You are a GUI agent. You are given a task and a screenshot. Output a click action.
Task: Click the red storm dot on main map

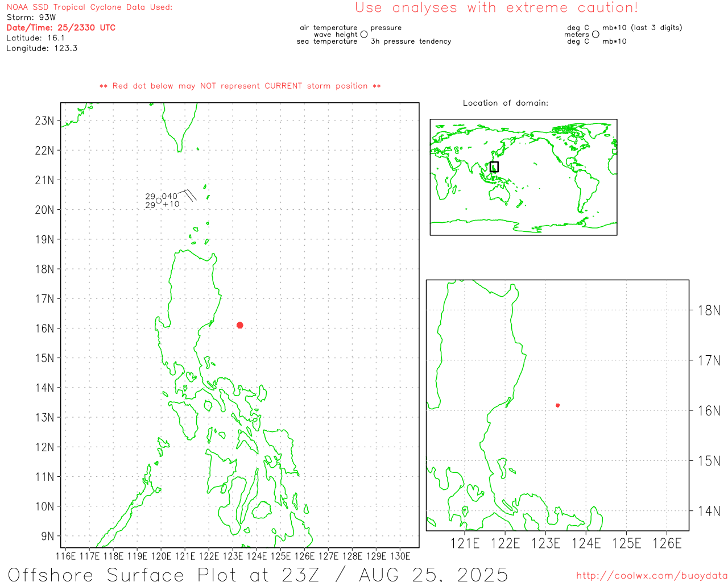[240, 325]
